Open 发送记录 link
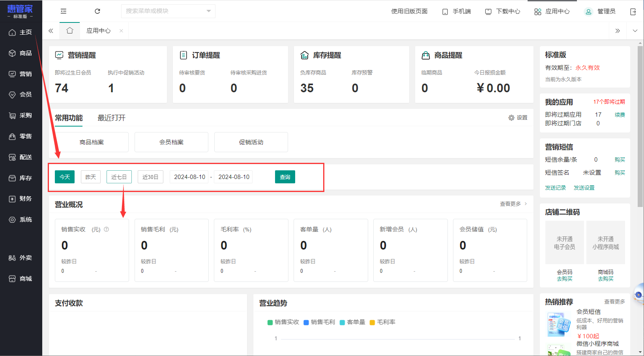644x356 pixels. coord(555,188)
